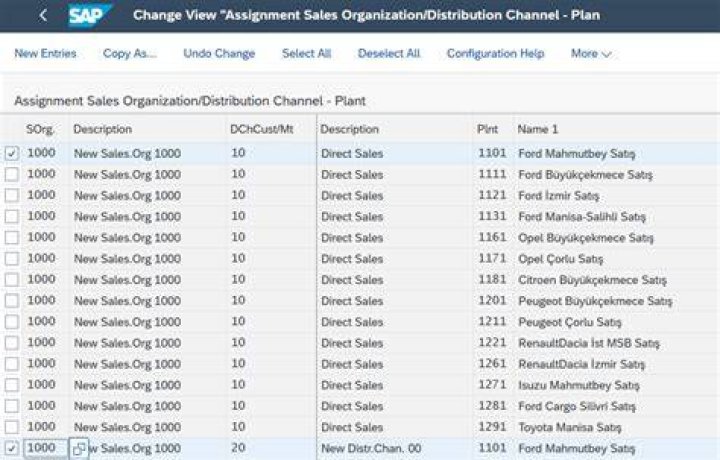Click New Entries button
This screenshot has width=720, height=460.
click(45, 53)
